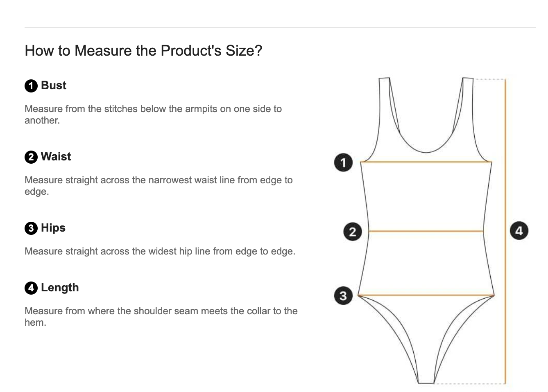
Task: Select marker 1 on the swimsuit diagram
Action: pyautogui.click(x=343, y=162)
